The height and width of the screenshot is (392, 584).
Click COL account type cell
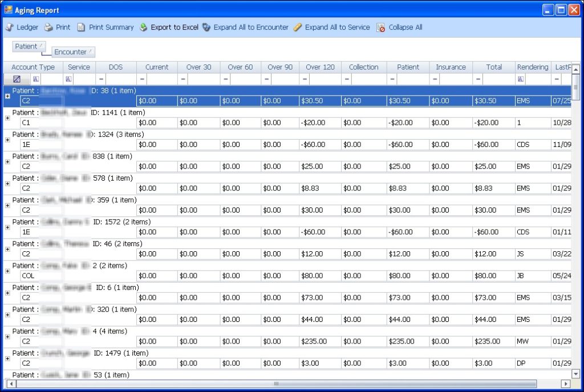click(41, 276)
